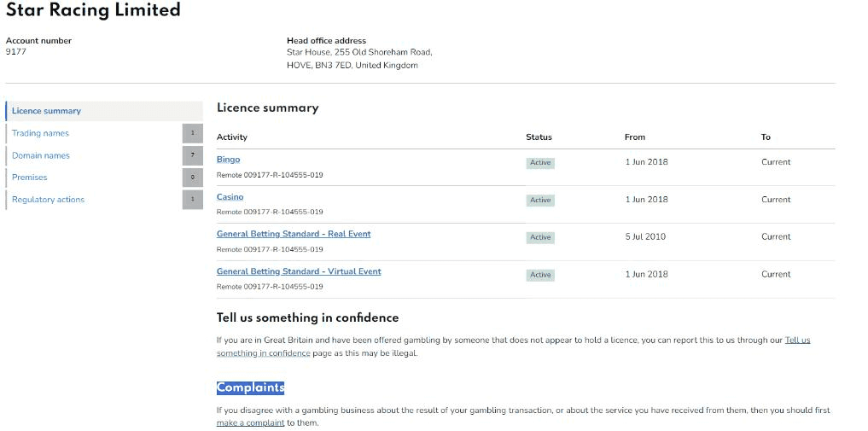868x431 pixels.
Task: Follow the 'Tell us something in confidence' link
Action: click(x=797, y=340)
